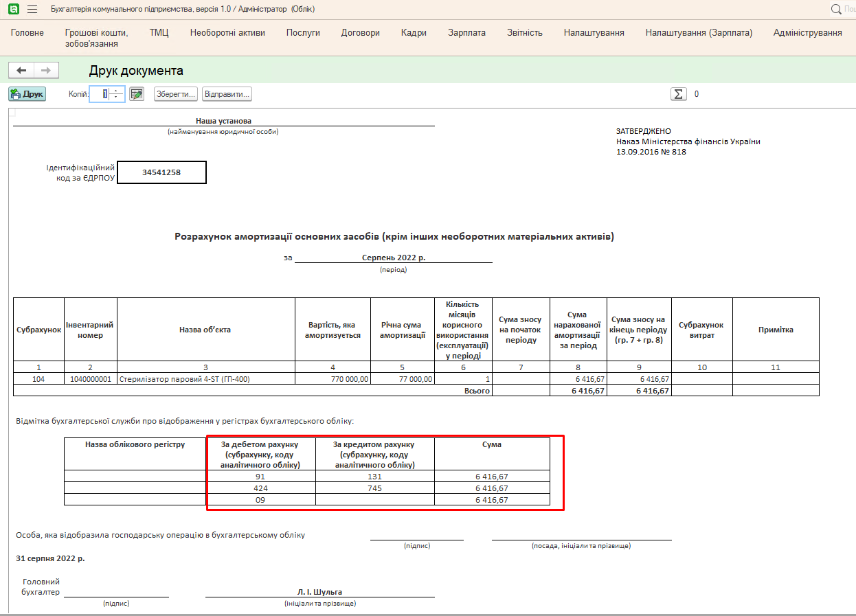Click the search magnifier icon

point(836,9)
